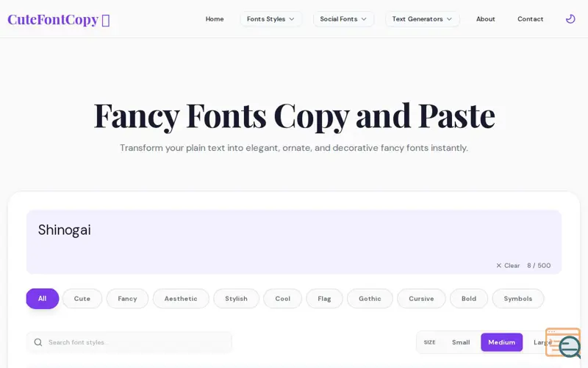Filter fonts by Flag
This screenshot has height=368, width=588.
click(x=324, y=299)
